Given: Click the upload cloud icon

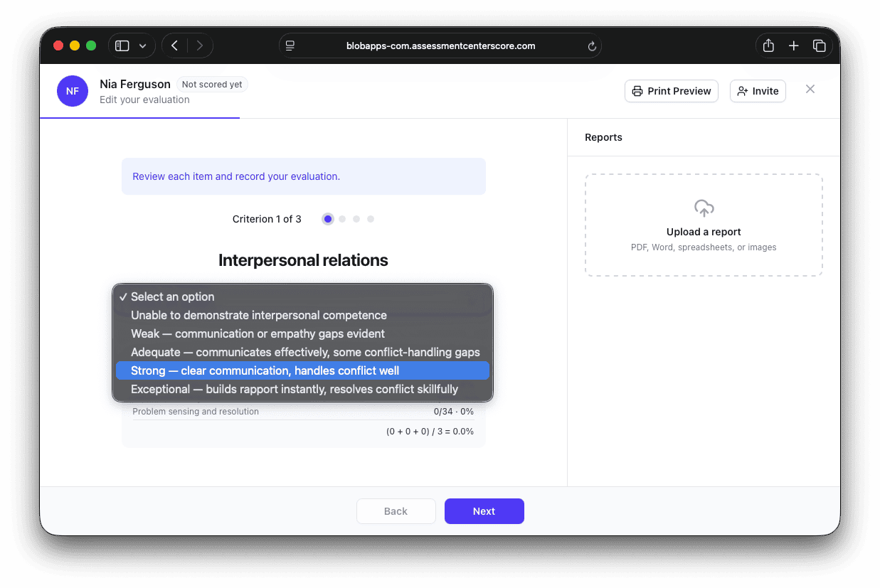Looking at the screenshot, I should click(x=704, y=208).
